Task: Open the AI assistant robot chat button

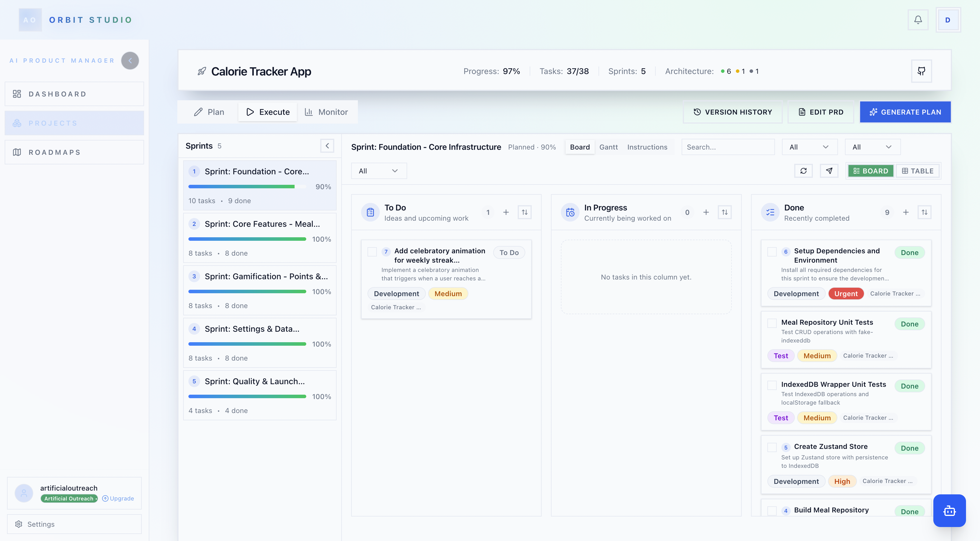Action: (949, 511)
